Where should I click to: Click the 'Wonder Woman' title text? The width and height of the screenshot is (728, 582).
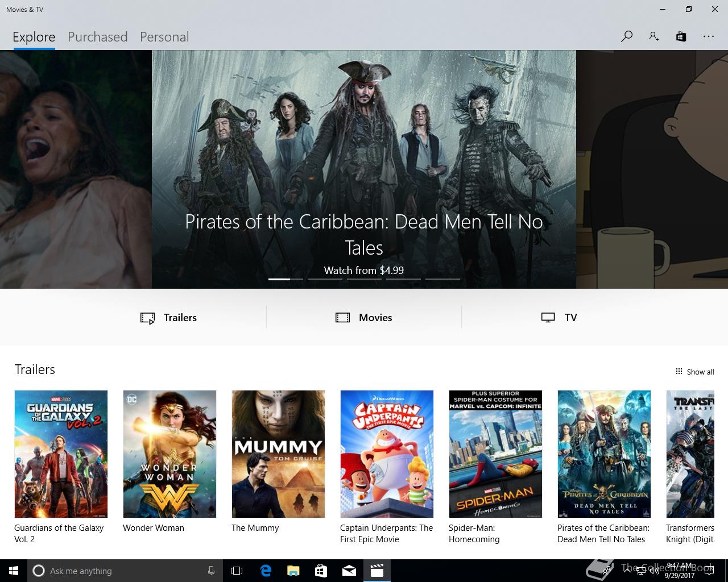click(x=154, y=528)
